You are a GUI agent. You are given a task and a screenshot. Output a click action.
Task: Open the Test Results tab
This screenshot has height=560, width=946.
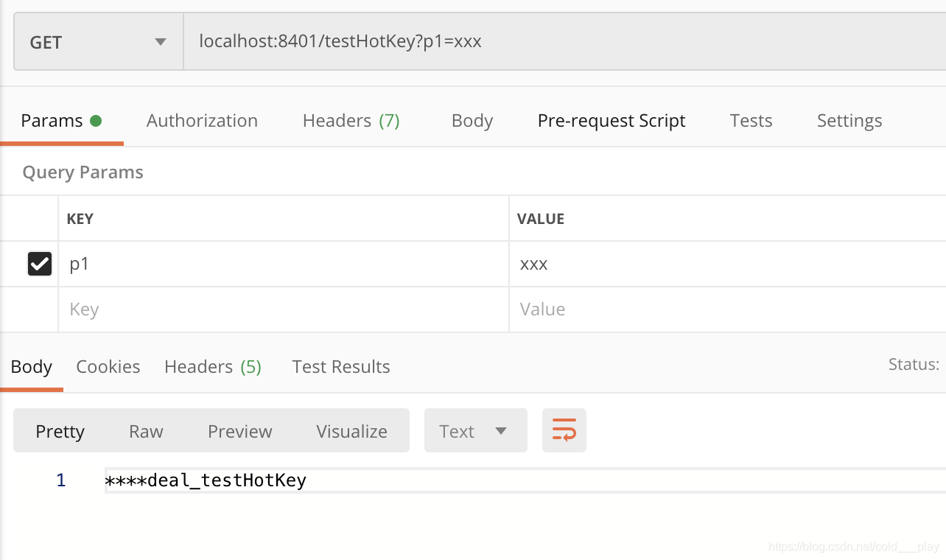click(x=341, y=367)
